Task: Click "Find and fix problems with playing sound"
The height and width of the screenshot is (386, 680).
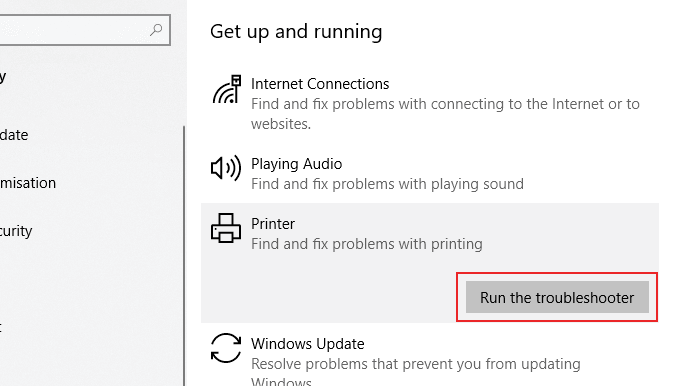Action: point(387,184)
